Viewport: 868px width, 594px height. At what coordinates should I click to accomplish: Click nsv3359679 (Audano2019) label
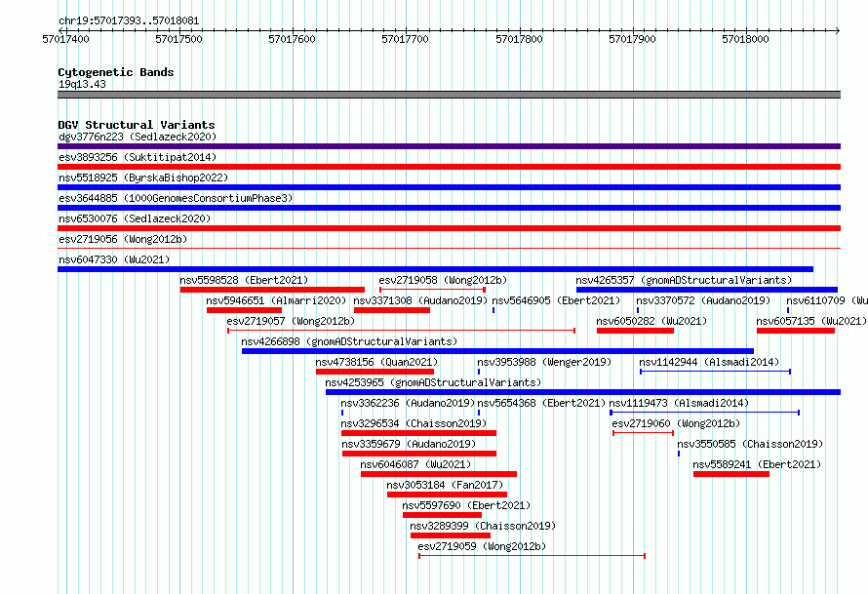pos(409,444)
